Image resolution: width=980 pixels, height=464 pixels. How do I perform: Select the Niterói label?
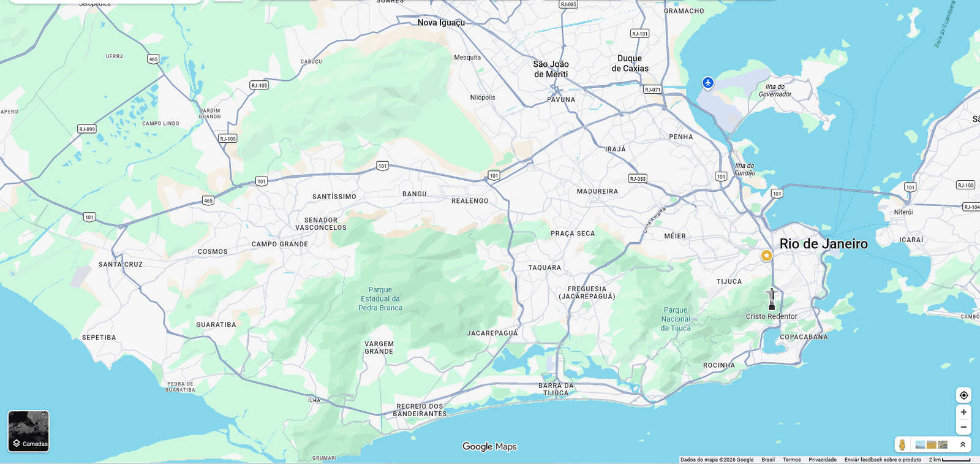pyautogui.click(x=903, y=212)
